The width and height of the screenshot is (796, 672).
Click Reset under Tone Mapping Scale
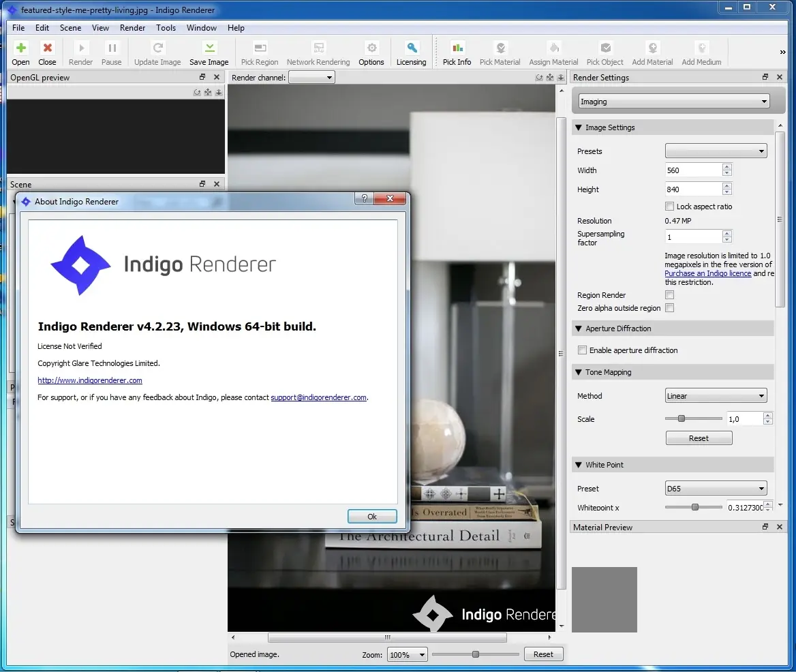point(699,438)
